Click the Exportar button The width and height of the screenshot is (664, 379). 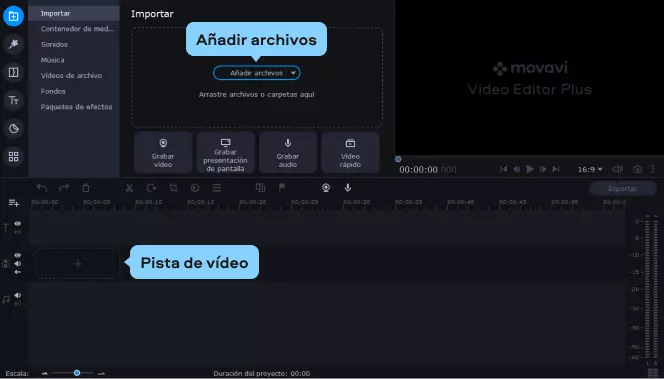pyautogui.click(x=622, y=188)
